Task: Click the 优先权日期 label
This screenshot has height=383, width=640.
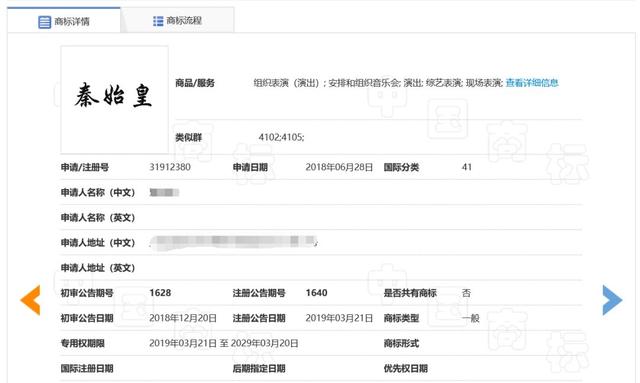Action: coord(406,368)
